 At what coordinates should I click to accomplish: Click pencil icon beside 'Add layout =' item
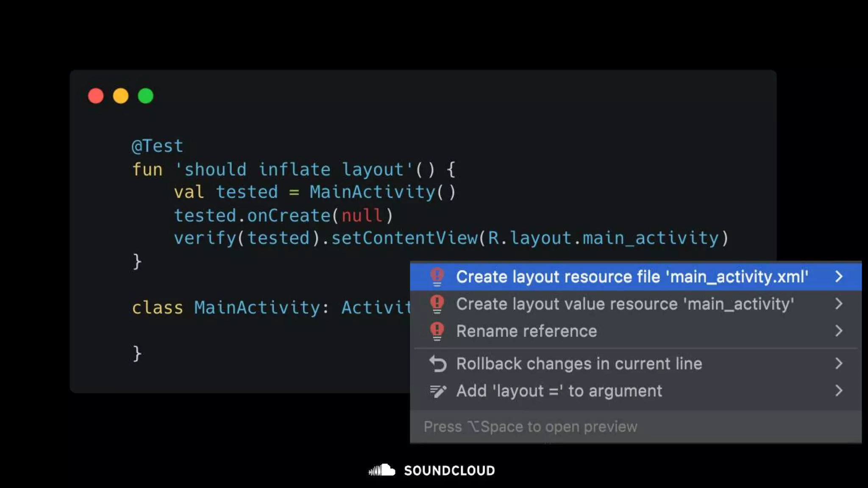[x=438, y=391]
